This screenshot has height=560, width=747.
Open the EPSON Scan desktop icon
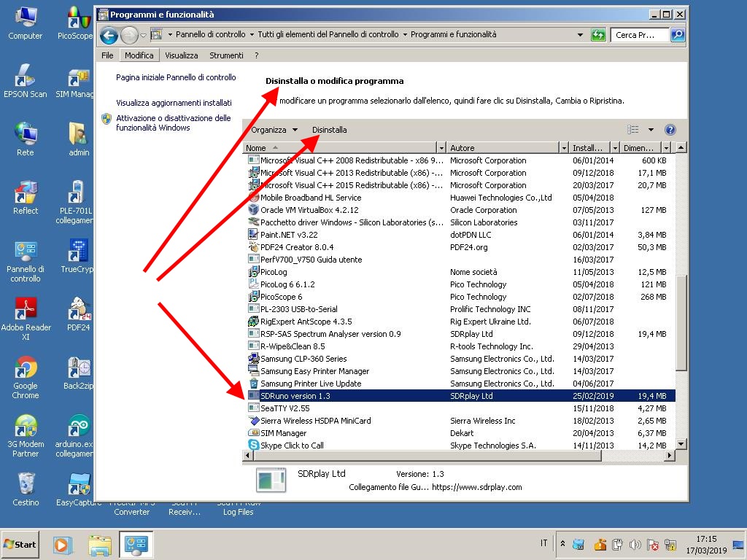(26, 81)
